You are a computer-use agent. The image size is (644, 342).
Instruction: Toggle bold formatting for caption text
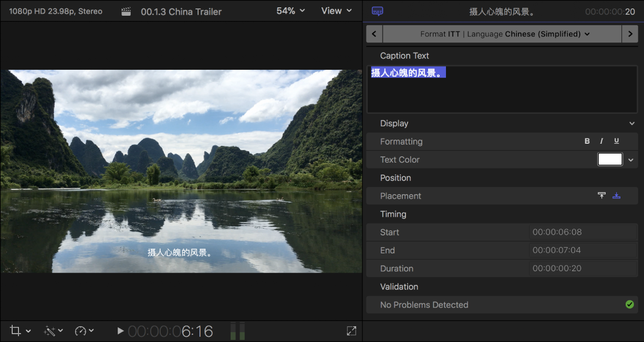pyautogui.click(x=587, y=141)
